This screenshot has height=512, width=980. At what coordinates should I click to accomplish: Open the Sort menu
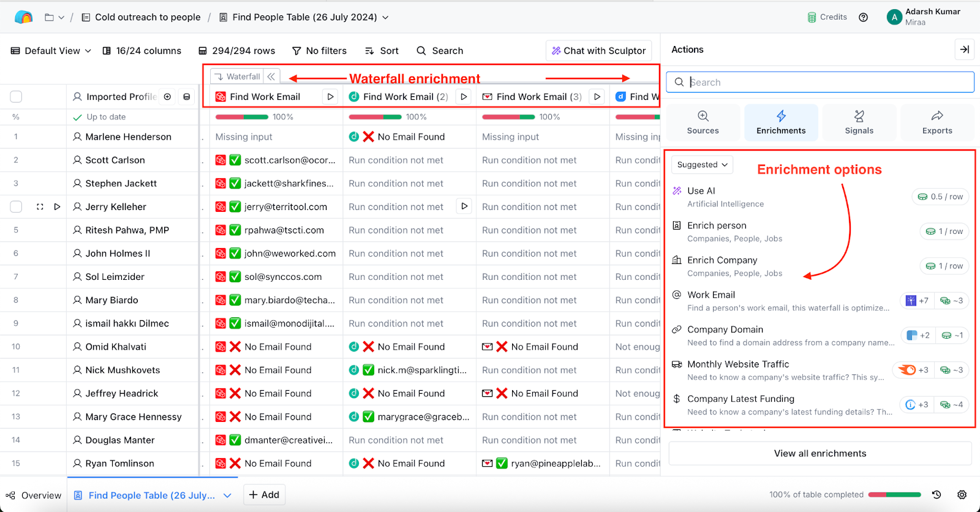(382, 51)
